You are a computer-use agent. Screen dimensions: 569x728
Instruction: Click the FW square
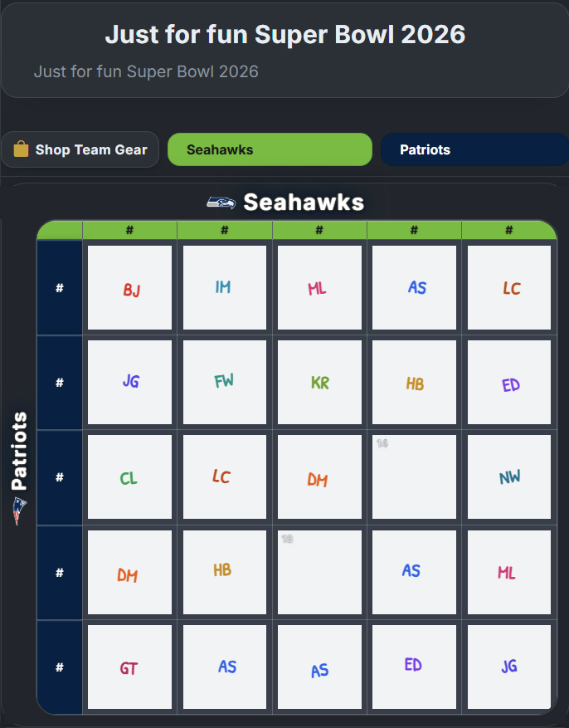pos(224,383)
